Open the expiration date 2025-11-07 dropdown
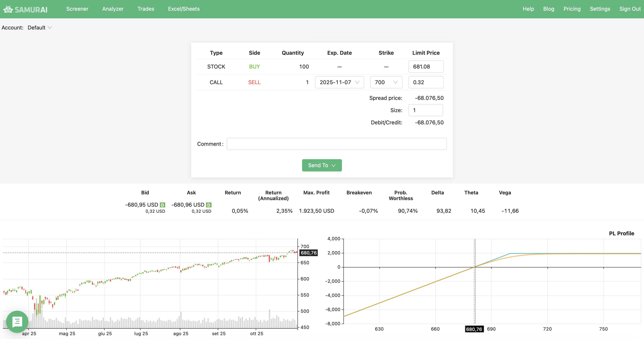644x339 pixels. (x=339, y=82)
